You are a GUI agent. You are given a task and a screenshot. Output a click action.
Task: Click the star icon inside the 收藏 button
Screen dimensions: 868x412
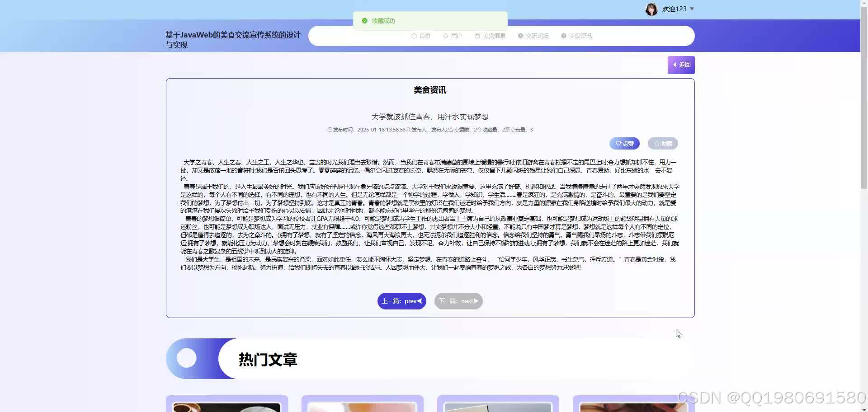(656, 143)
